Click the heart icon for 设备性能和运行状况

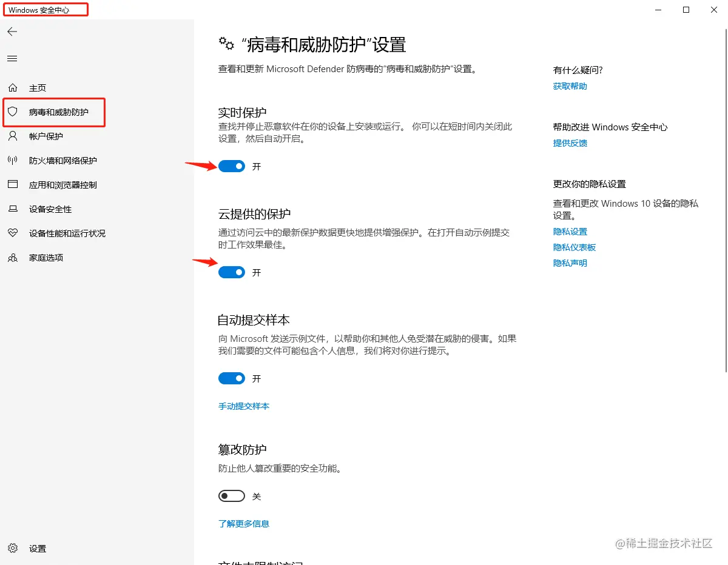13,233
